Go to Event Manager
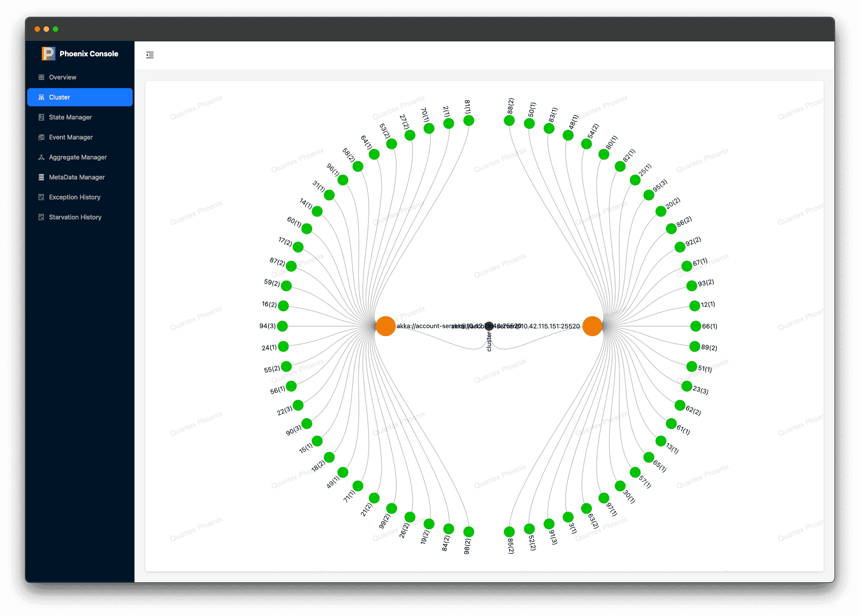The height and width of the screenshot is (616, 860). (80, 137)
